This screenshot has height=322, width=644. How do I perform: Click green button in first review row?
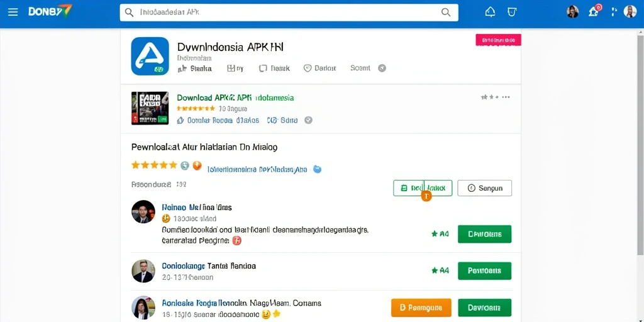point(485,234)
